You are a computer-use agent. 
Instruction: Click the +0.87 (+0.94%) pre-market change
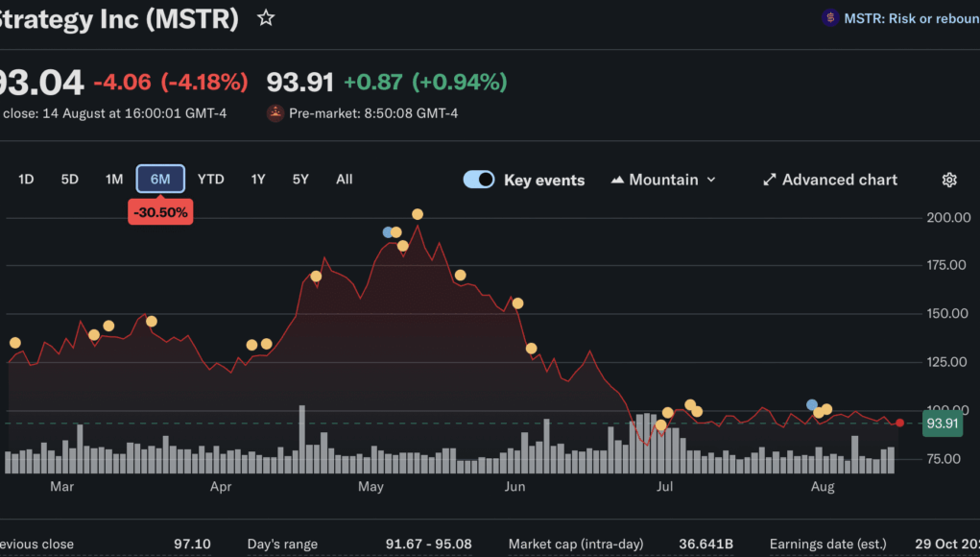coord(425,82)
